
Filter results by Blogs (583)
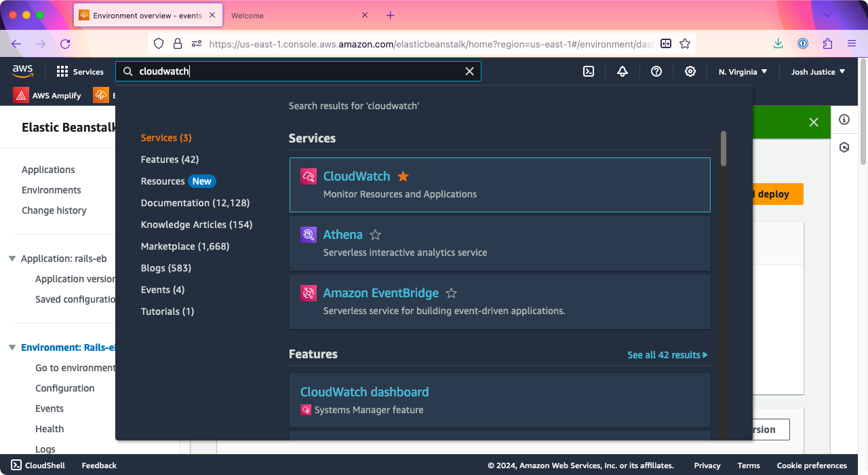coord(166,268)
